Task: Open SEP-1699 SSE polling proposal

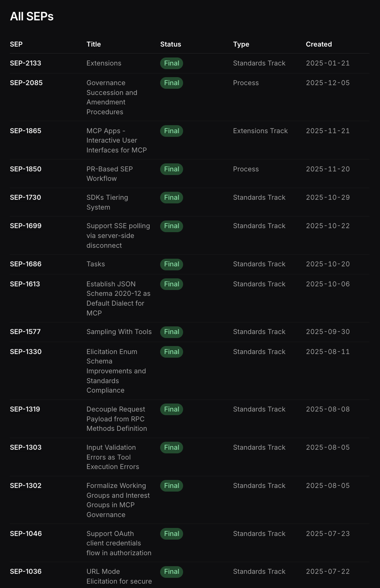Action: pyautogui.click(x=25, y=226)
